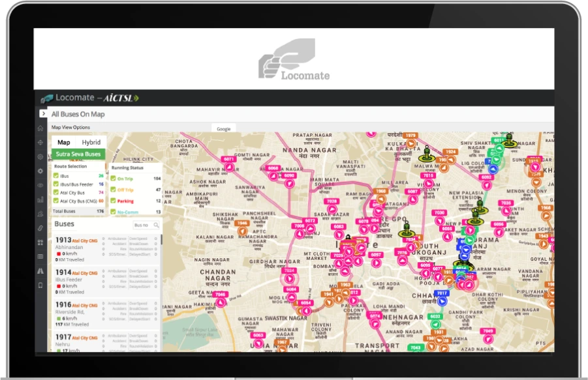
Task: Click the eye monitoring icon in sidebar
Action: pos(40,185)
